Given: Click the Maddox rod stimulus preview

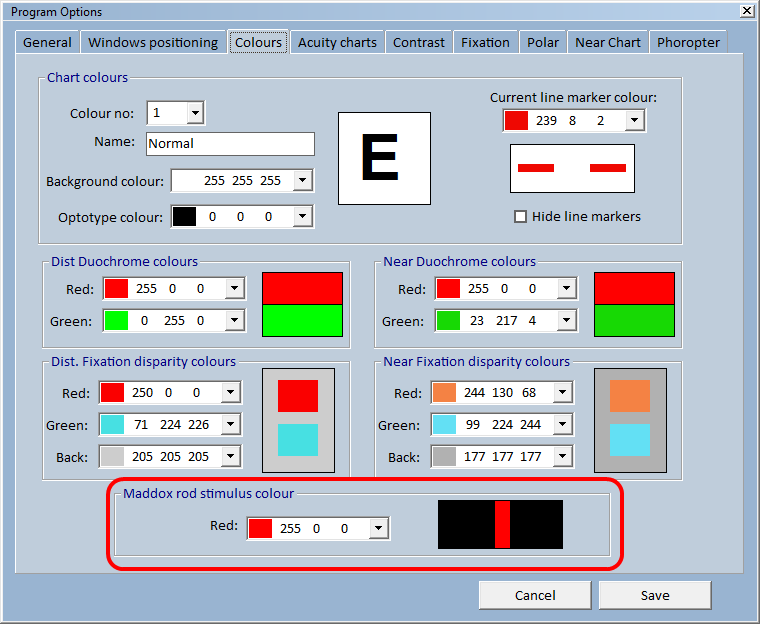Looking at the screenshot, I should click(500, 525).
